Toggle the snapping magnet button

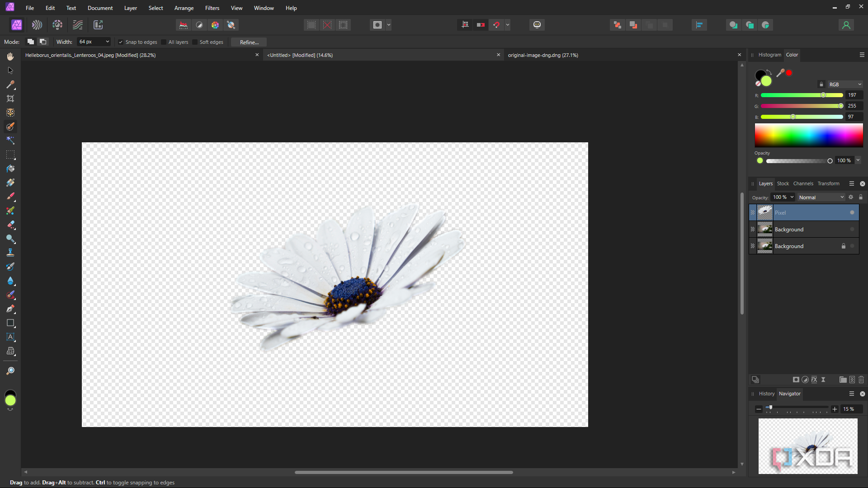point(496,25)
